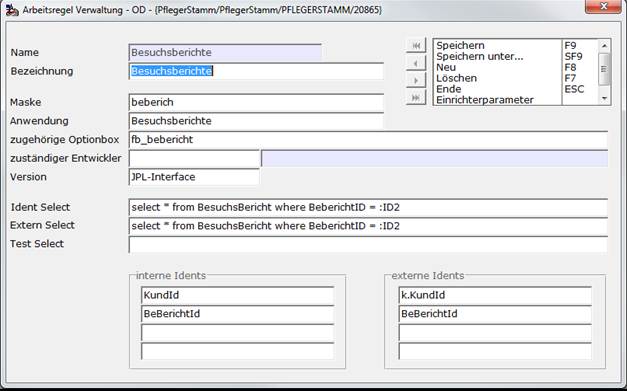Select the k.KundId externe Idents field

(x=495, y=295)
